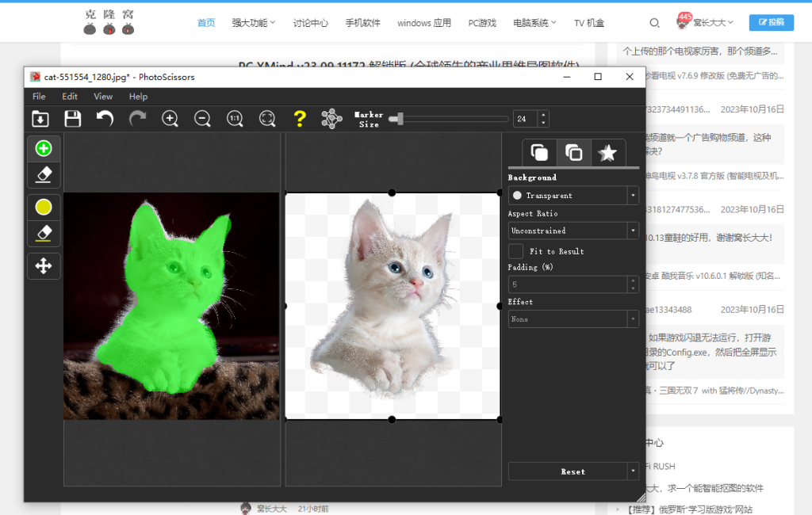Open 首页 in the website navigation
Screen dimensions: 812x515
[206, 23]
